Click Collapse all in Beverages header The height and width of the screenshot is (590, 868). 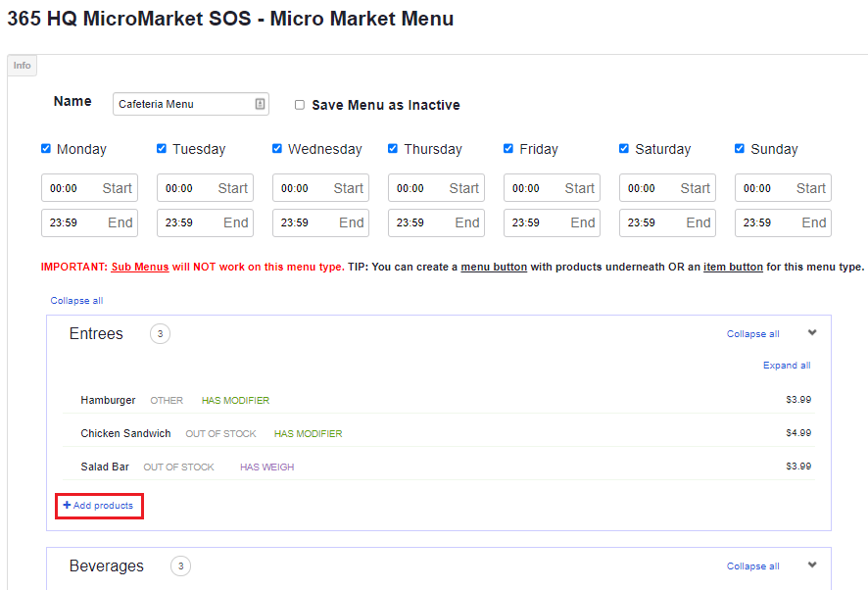click(752, 566)
